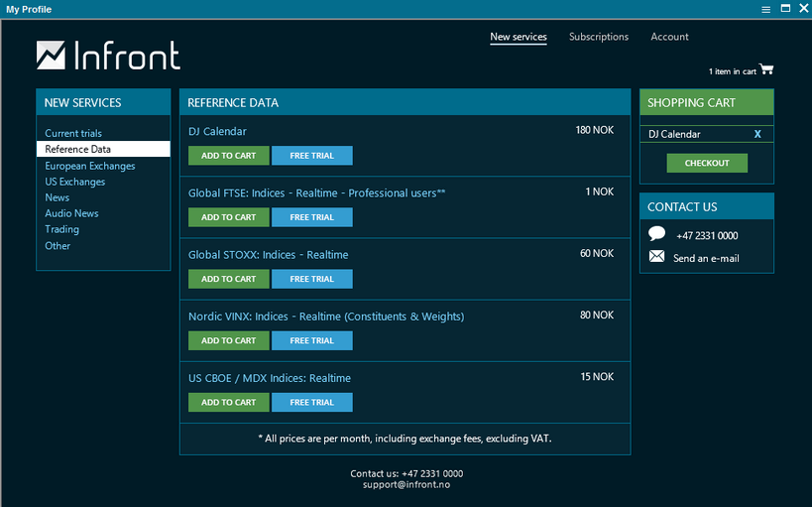Select Reference Data in sidebar

(103, 149)
